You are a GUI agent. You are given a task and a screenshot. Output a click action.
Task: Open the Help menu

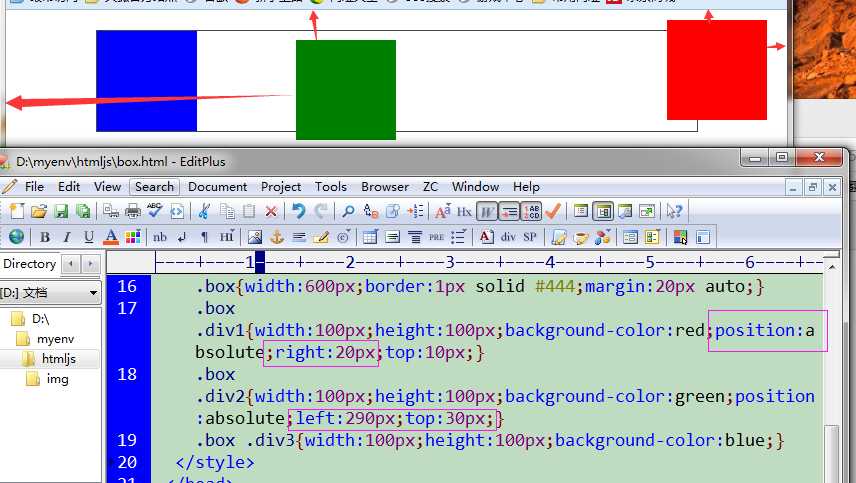coord(526,187)
